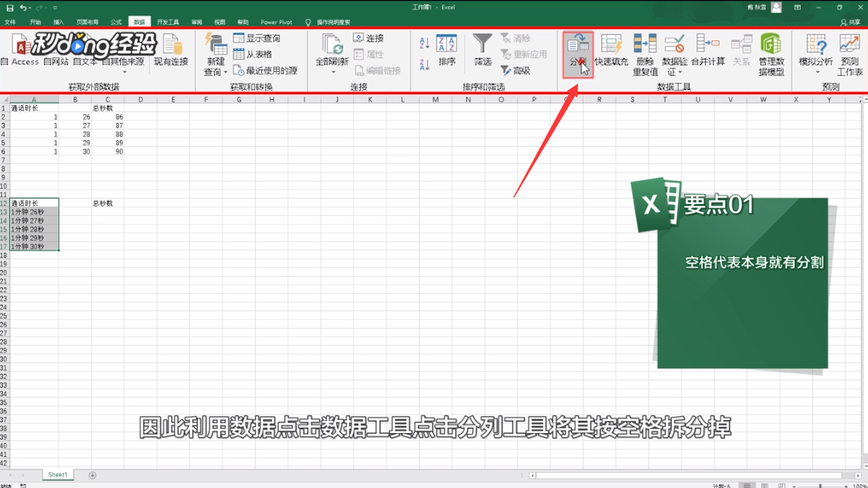The image size is (868, 488).
Task: Open 管理数据模型 Manage Data Model
Action: [x=771, y=55]
